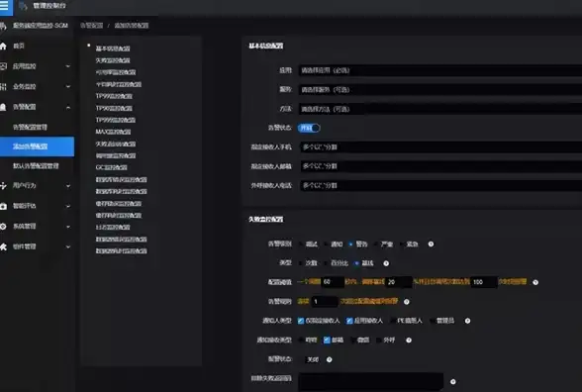The height and width of the screenshot is (392, 582).
Task: Select the 严重 alarm level radio
Action: pos(376,245)
